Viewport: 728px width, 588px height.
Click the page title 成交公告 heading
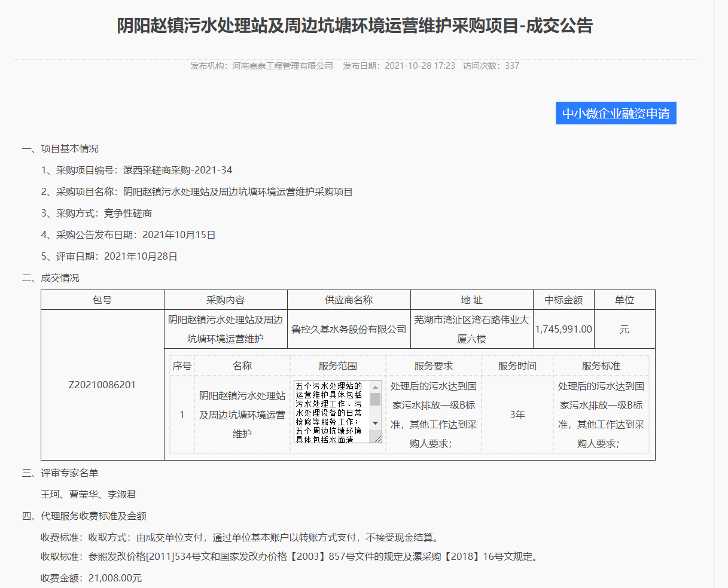[355, 26]
